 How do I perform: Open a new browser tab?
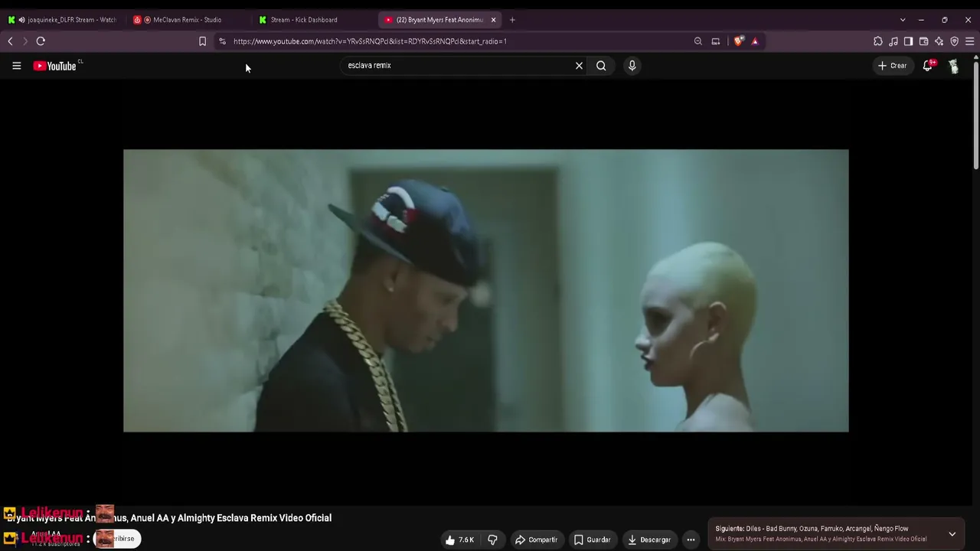pyautogui.click(x=512, y=20)
